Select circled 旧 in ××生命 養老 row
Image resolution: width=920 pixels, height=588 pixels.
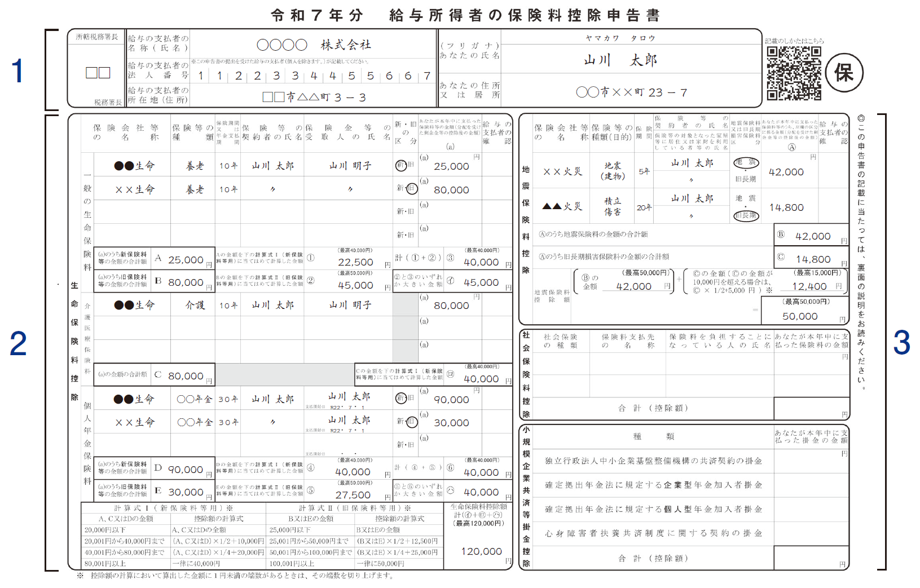coord(412,188)
